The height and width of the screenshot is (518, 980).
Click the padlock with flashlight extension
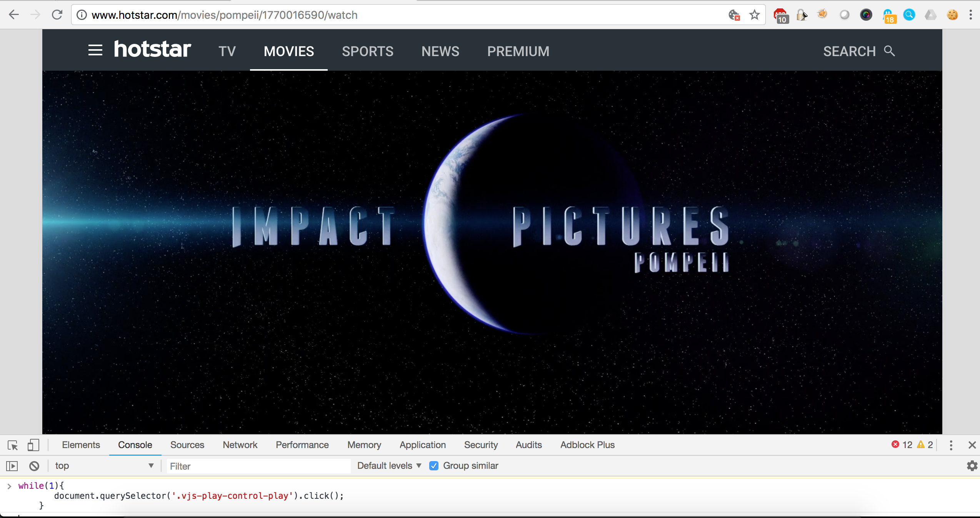pos(802,15)
